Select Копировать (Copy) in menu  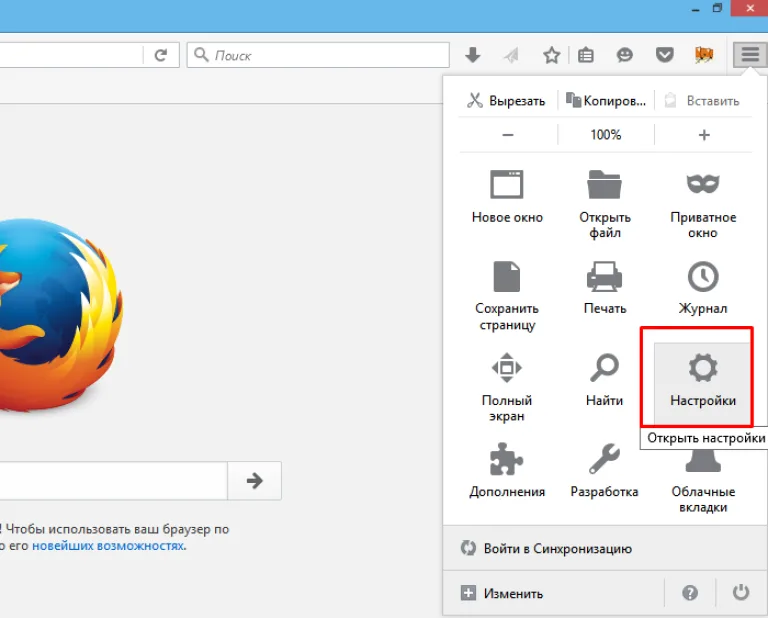[x=606, y=100]
